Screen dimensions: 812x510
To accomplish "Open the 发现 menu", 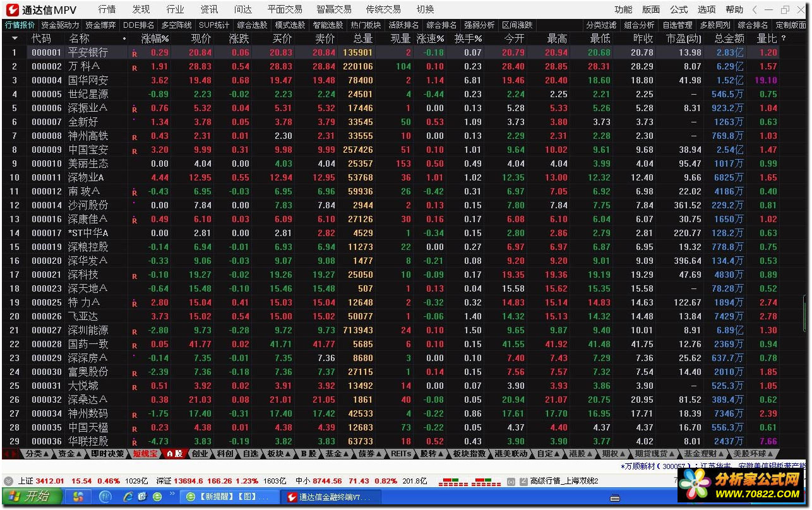I will tap(141, 9).
